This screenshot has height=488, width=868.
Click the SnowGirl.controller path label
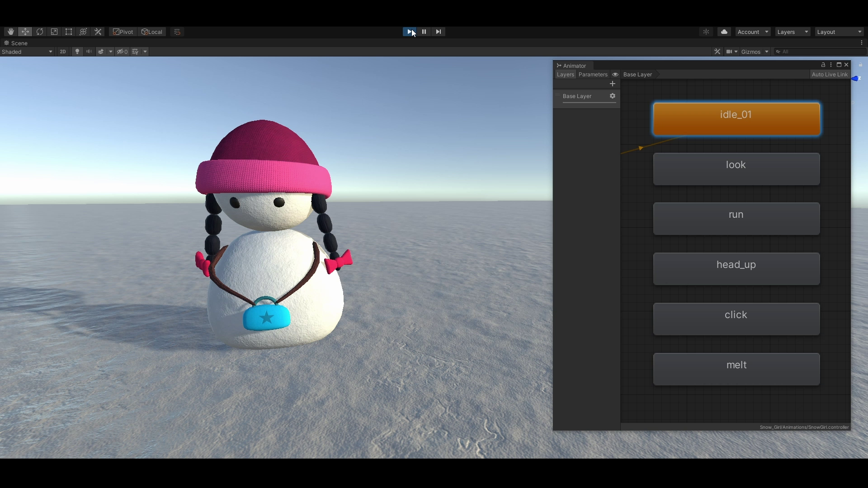[804, 427]
